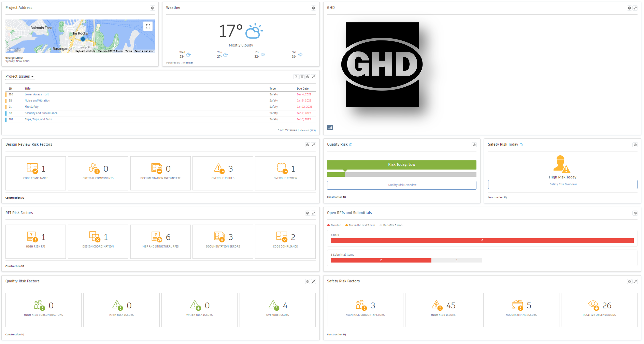Expand the map to fullscreen view

point(148,26)
